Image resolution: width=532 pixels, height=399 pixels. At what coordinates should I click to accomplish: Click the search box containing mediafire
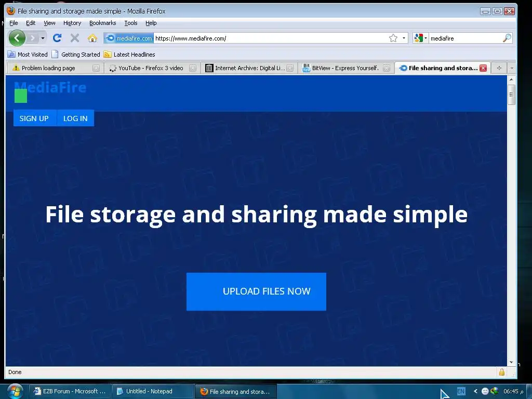tap(465, 38)
